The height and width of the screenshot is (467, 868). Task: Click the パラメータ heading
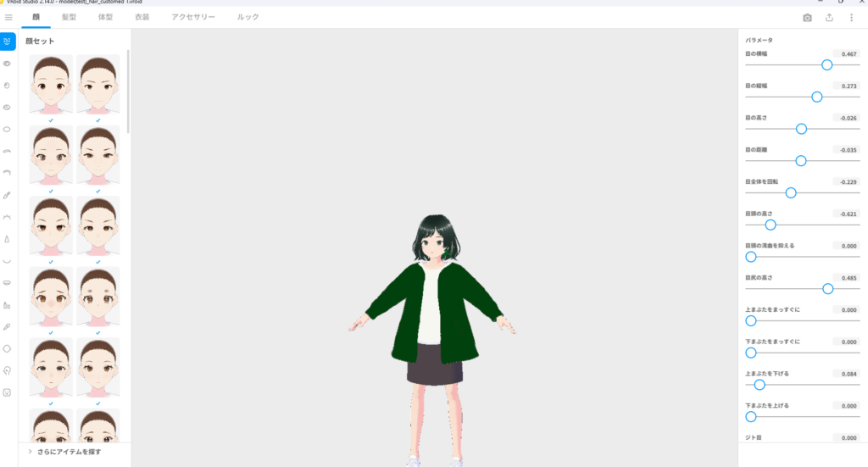(759, 41)
